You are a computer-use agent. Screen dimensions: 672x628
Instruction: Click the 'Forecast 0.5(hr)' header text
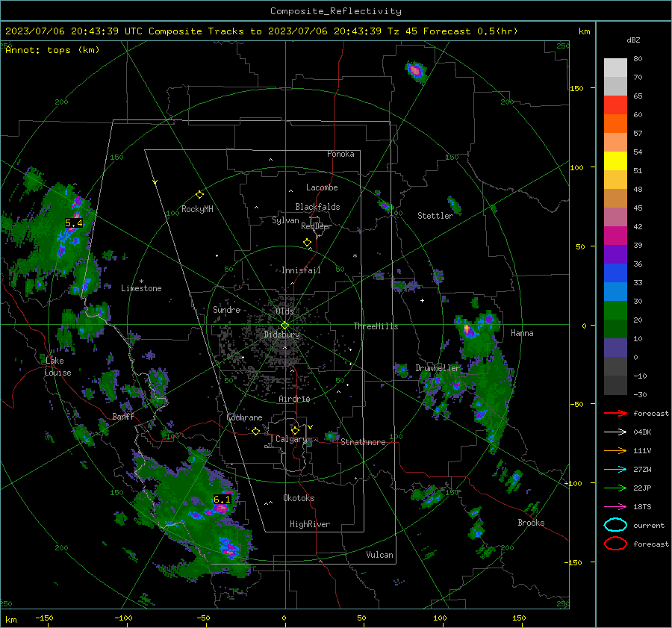click(470, 31)
